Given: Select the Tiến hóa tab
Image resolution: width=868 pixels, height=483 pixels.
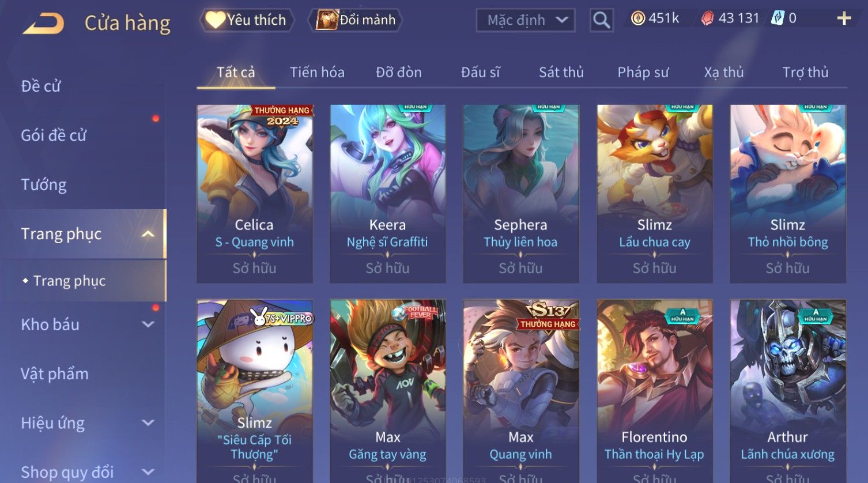Looking at the screenshot, I should click(x=317, y=73).
